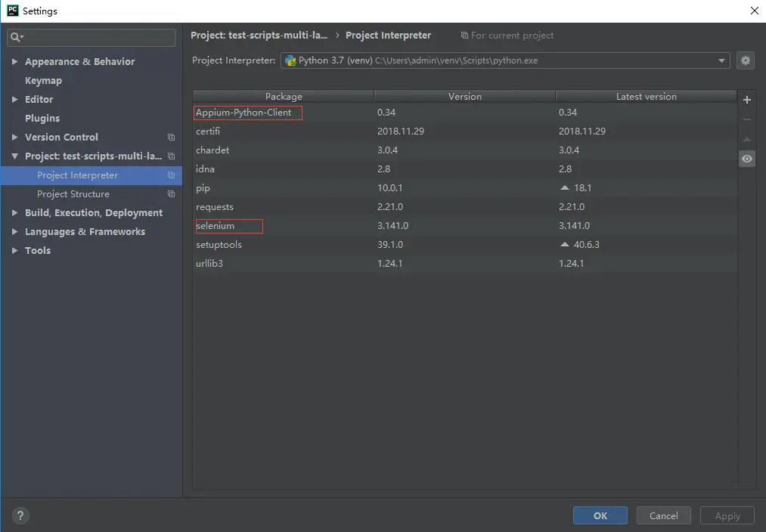Click the minus icon to uninstall package

(x=746, y=119)
